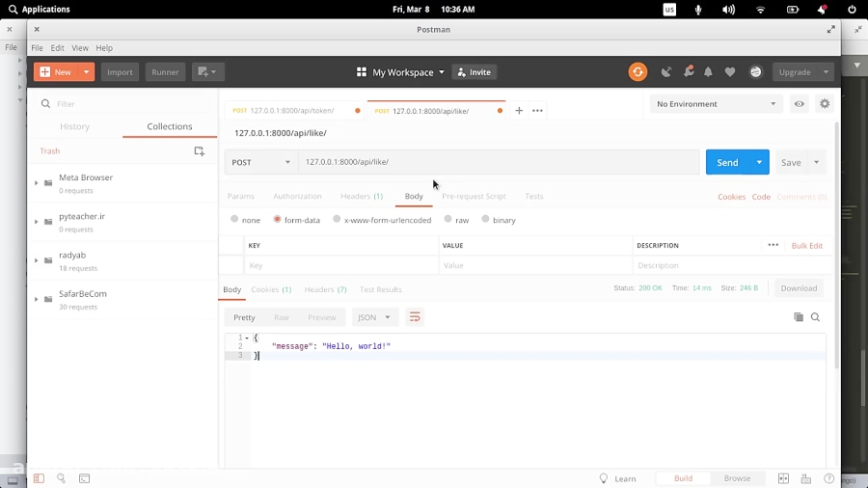Open response Headers (7) tab
The width and height of the screenshot is (868, 488).
pyautogui.click(x=326, y=289)
